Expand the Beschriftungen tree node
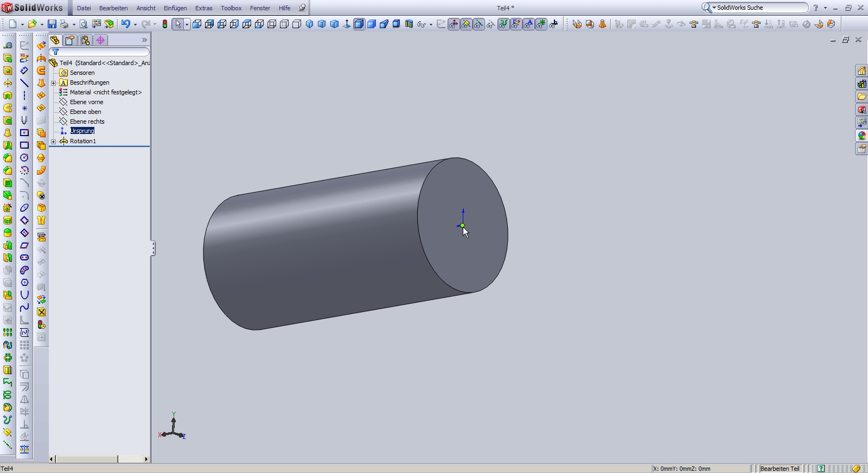This screenshot has height=473, width=868. click(54, 82)
